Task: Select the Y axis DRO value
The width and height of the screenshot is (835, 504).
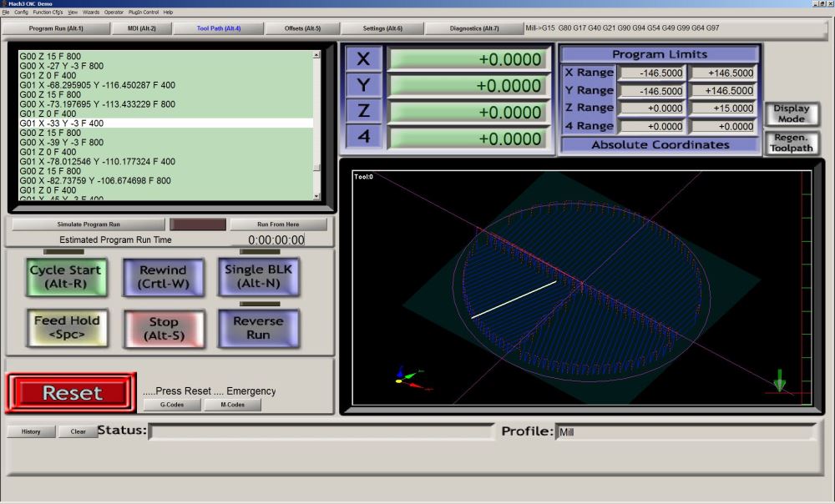Action: pos(468,86)
